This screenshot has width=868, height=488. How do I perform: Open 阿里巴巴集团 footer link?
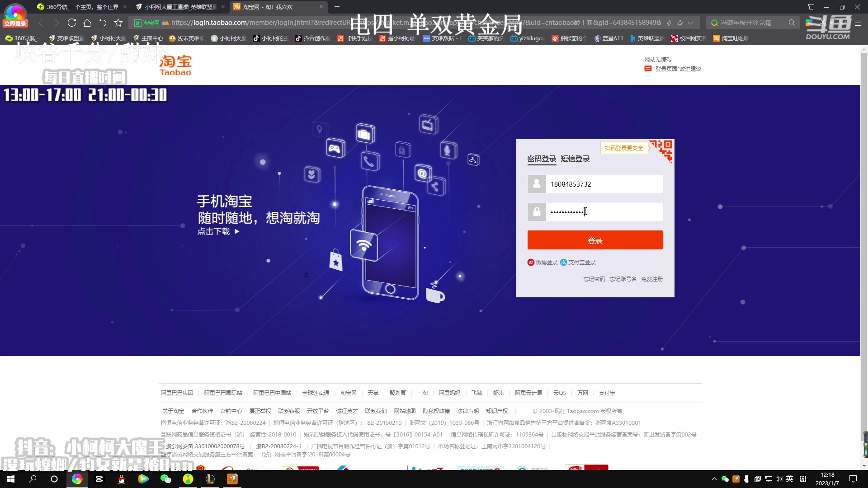[177, 393]
